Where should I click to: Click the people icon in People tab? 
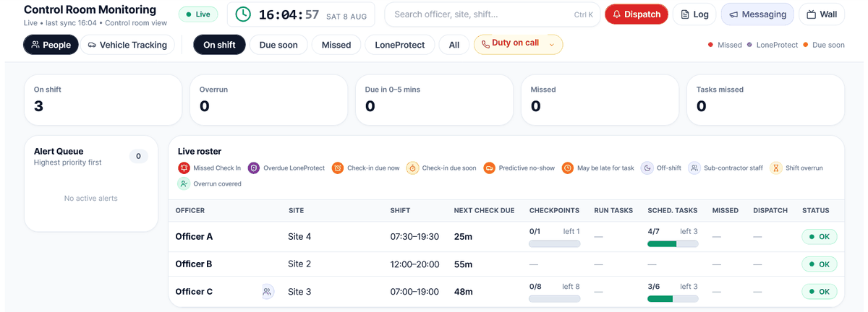35,45
